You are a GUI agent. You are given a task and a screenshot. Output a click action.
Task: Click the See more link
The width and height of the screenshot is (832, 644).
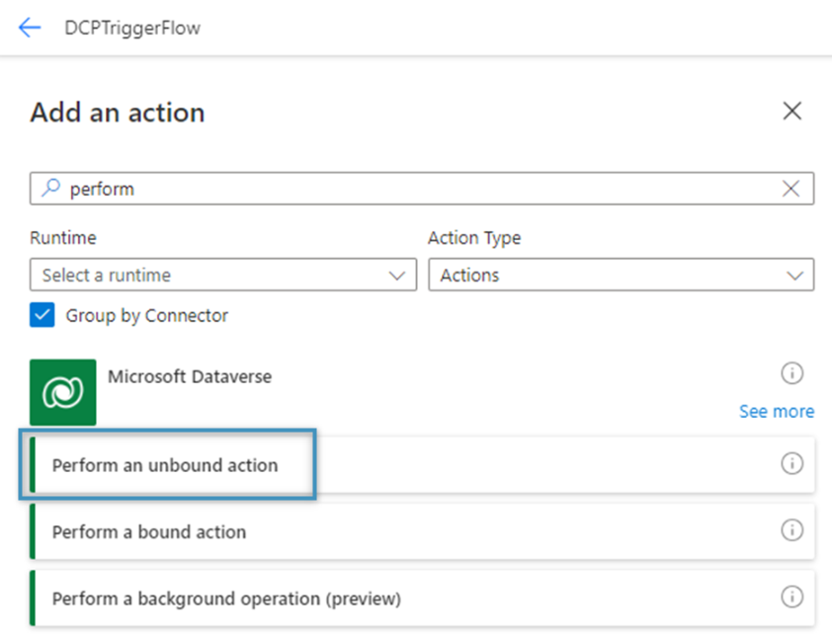point(777,411)
